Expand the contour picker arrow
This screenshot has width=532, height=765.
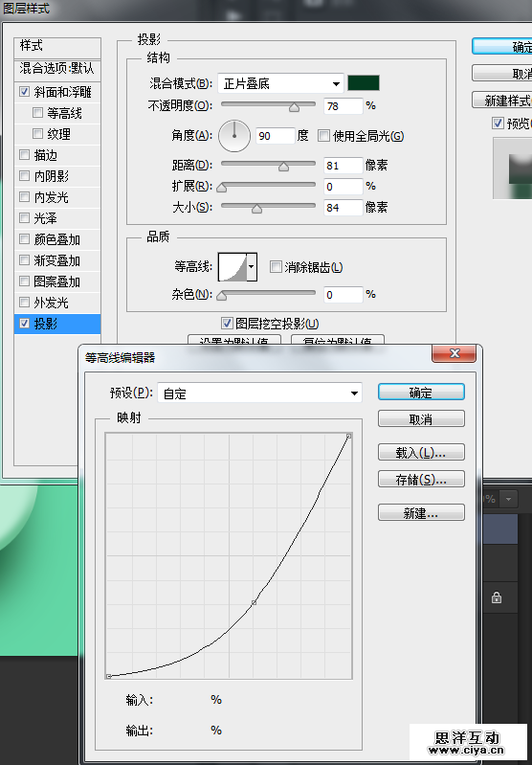[x=252, y=267]
